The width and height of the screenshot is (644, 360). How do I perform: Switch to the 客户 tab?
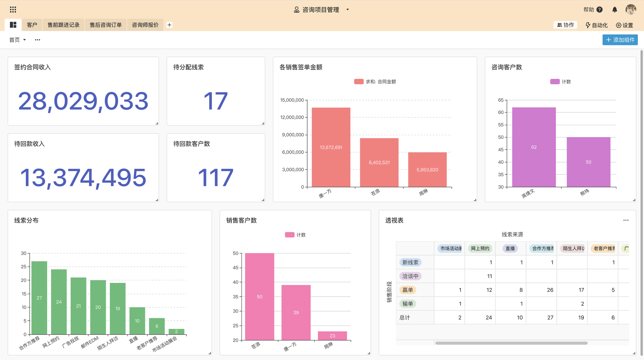click(32, 25)
